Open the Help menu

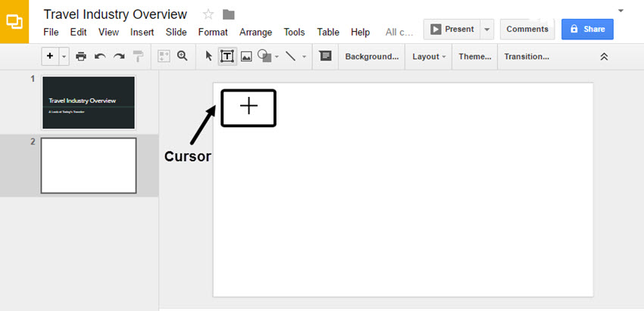(360, 32)
